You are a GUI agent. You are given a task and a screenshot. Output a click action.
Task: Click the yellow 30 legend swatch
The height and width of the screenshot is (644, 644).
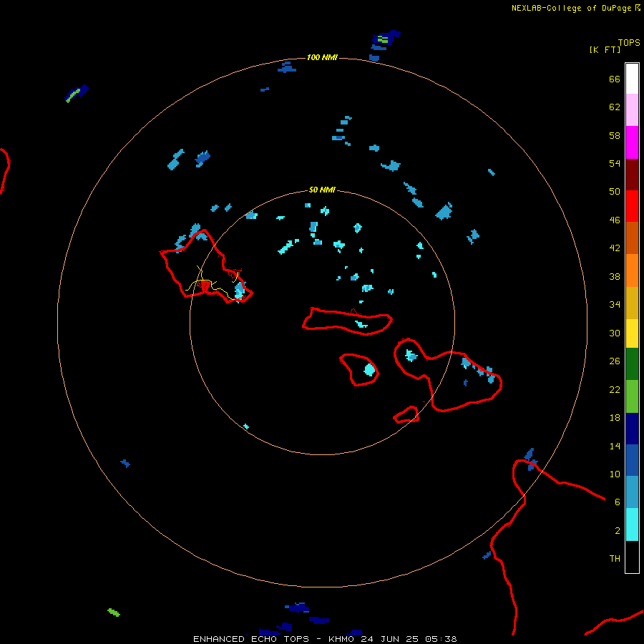[x=632, y=333]
